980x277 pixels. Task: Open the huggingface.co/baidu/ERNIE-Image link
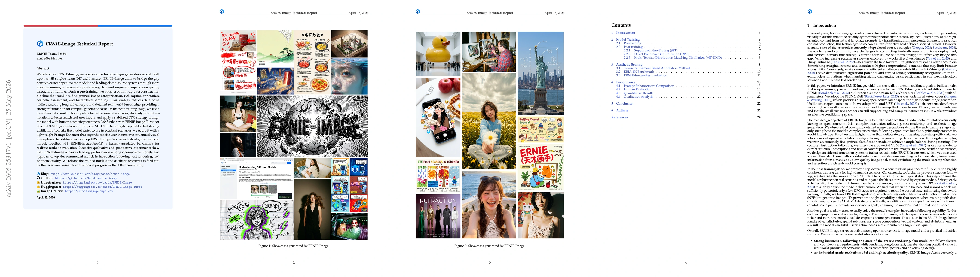[97, 182]
